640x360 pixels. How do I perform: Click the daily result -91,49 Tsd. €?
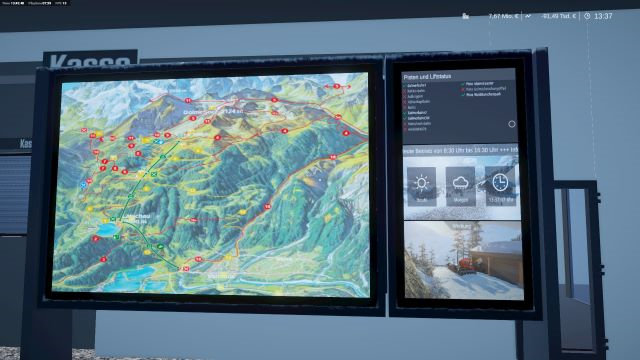[x=558, y=16]
